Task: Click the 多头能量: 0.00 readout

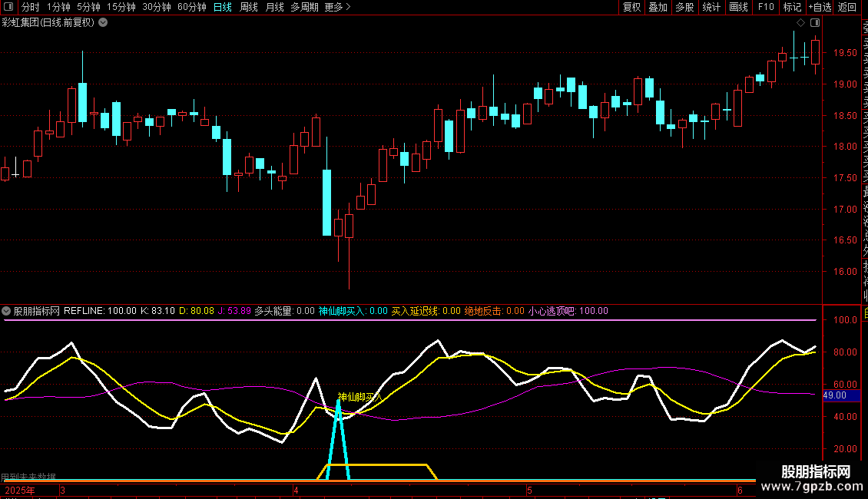Action: [x=284, y=311]
